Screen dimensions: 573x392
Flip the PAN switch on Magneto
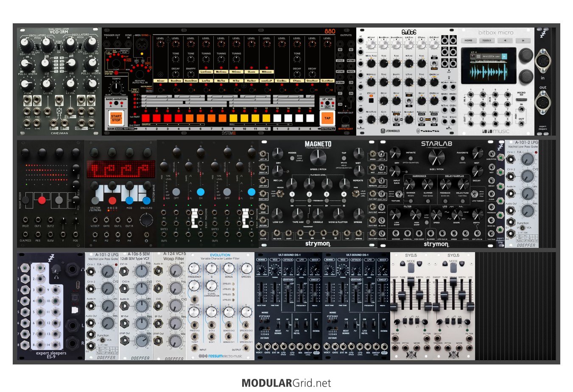point(356,193)
